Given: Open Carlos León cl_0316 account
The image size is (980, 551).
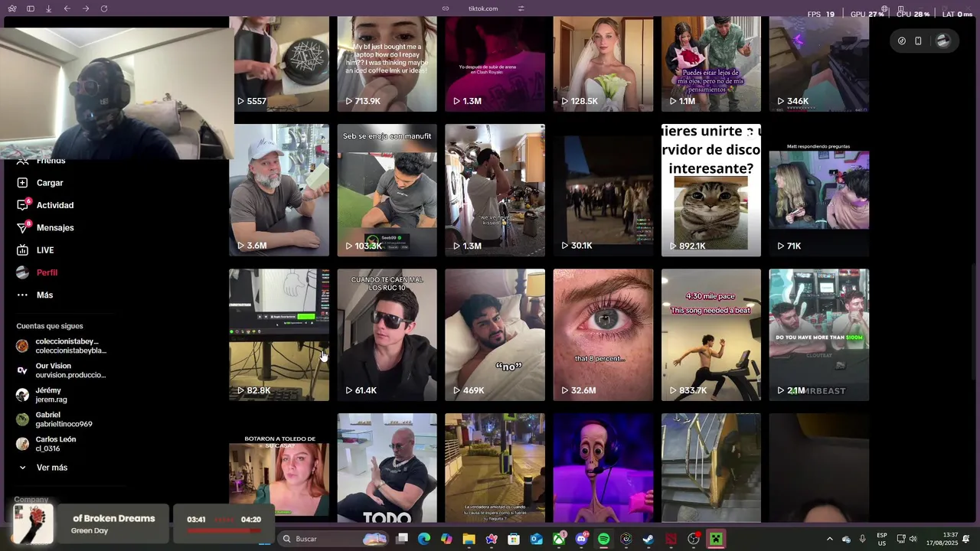Looking at the screenshot, I should point(63,444).
